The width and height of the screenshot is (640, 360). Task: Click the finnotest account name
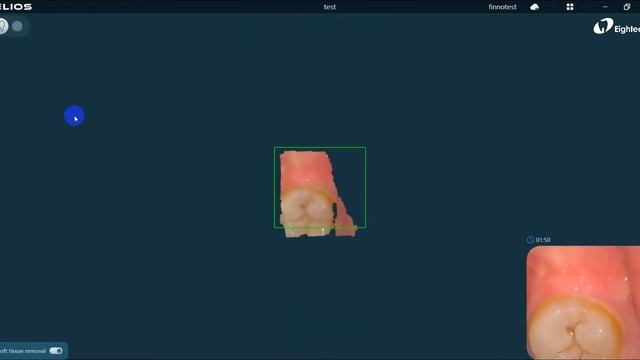tap(502, 7)
